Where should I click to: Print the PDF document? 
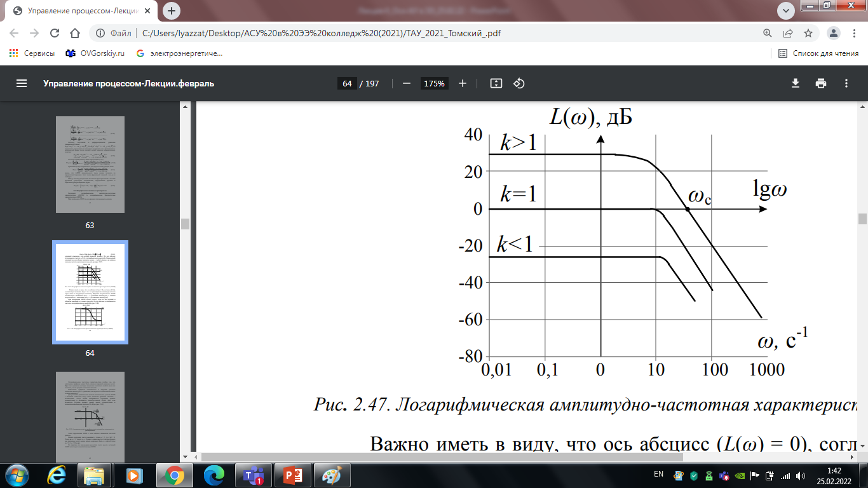821,83
